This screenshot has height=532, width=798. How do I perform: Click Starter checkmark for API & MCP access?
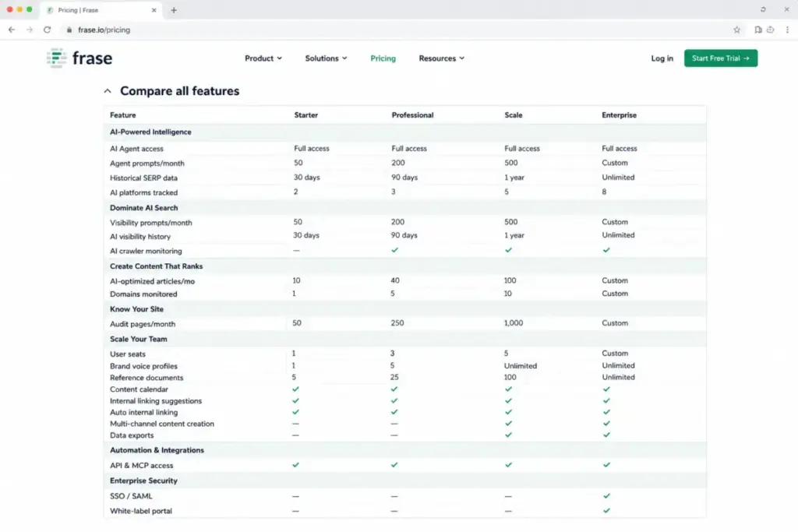tap(295, 465)
